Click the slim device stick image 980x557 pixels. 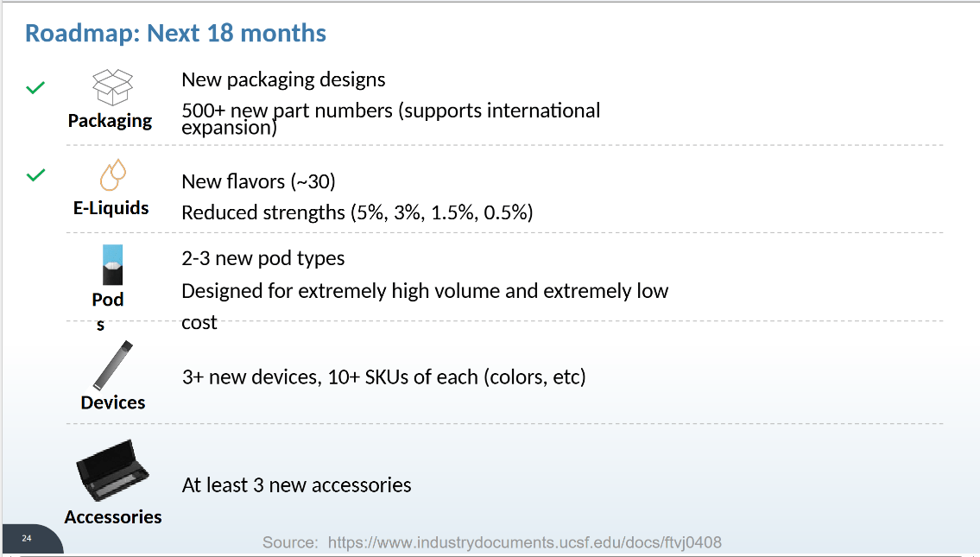pyautogui.click(x=113, y=365)
